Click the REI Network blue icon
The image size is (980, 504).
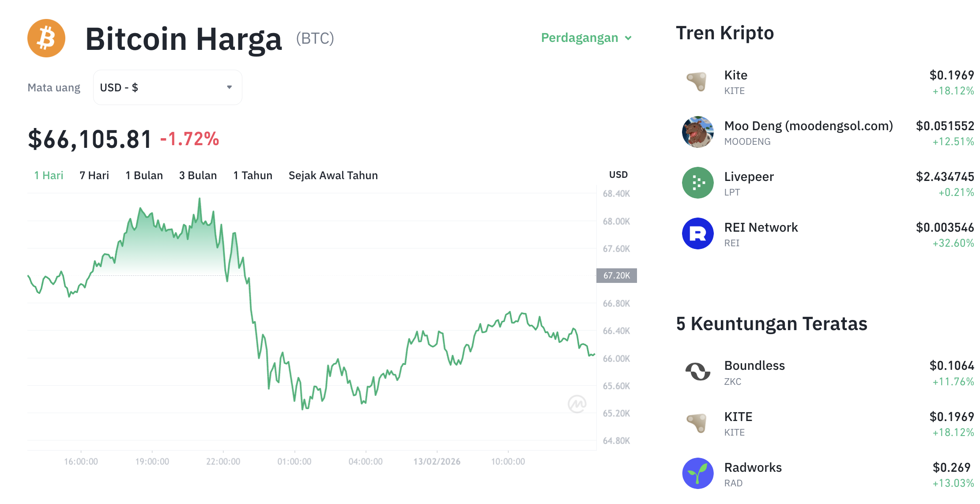pos(697,233)
